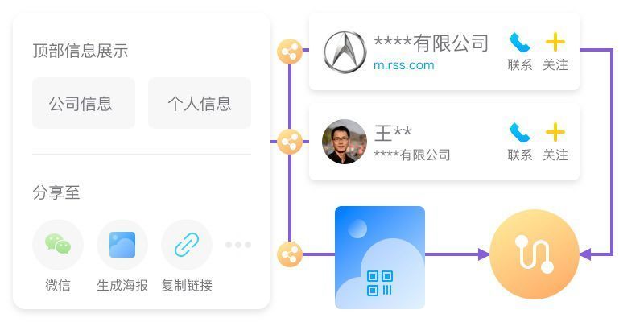Open the m.rss.com link
The height and width of the screenshot is (322, 644).
click(403, 65)
